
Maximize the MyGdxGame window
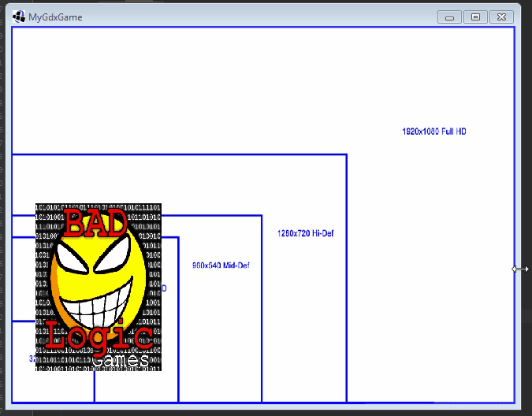pyautogui.click(x=476, y=17)
